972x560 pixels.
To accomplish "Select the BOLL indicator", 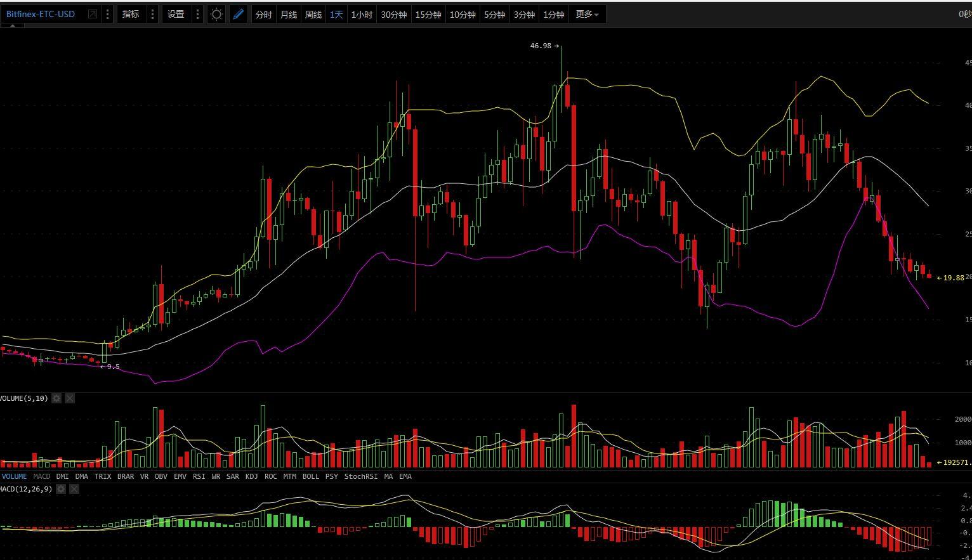I will pyautogui.click(x=311, y=476).
